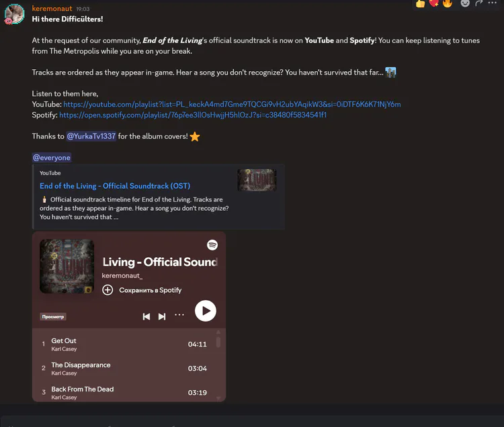Click the track list scrollbar thumb
Image resolution: width=504 pixels, height=427 pixels.
(218, 342)
